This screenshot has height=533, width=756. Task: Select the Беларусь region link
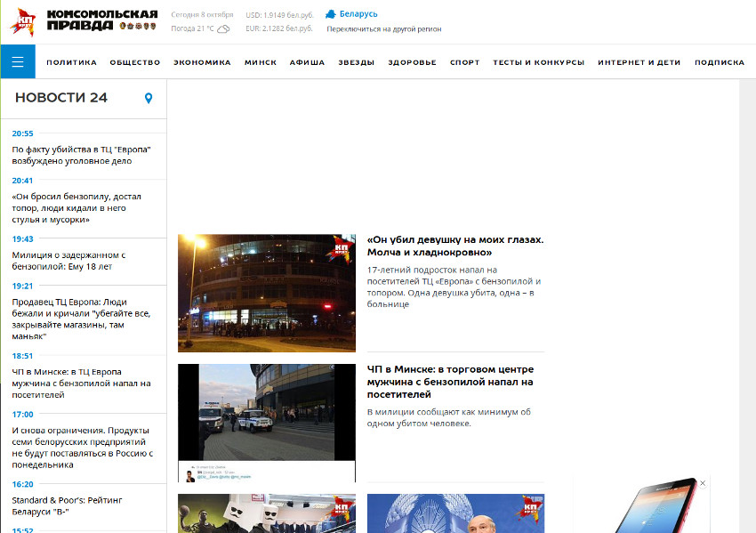click(358, 14)
